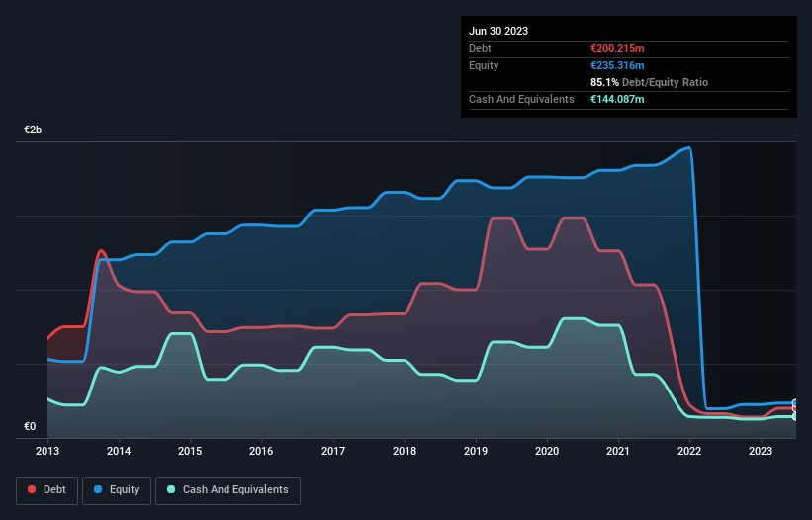
Task: Click the Debt row label in tooltip
Action: (480, 48)
